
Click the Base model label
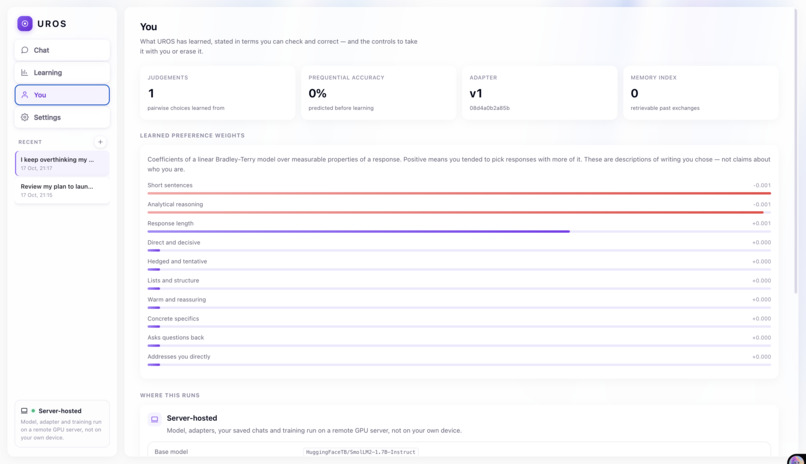click(171, 452)
